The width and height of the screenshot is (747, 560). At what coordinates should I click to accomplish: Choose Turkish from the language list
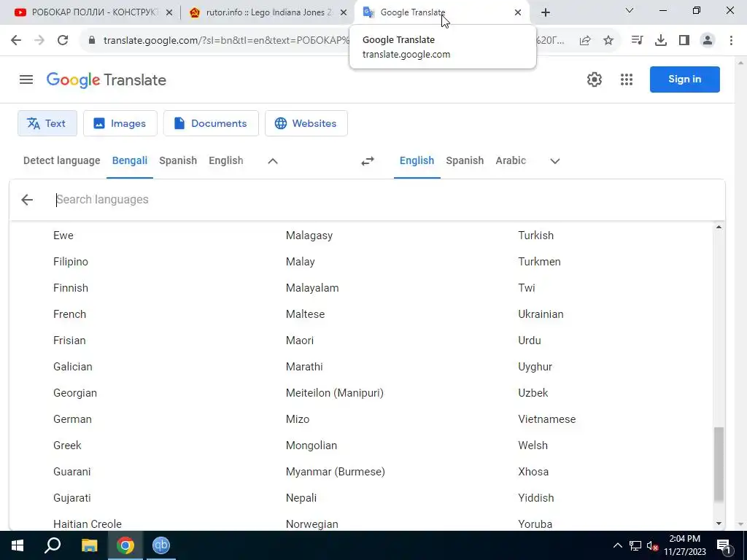(x=536, y=236)
